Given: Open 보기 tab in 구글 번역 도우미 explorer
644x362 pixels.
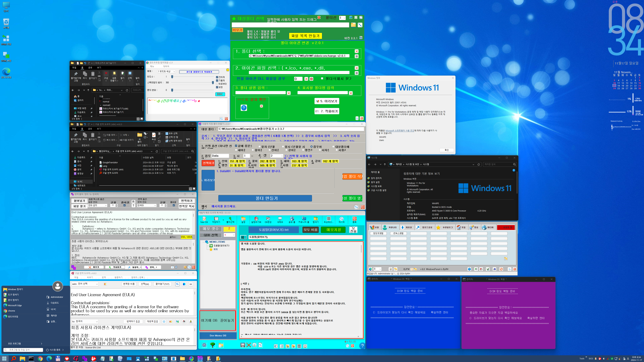Looking at the screenshot, I should click(x=99, y=129).
